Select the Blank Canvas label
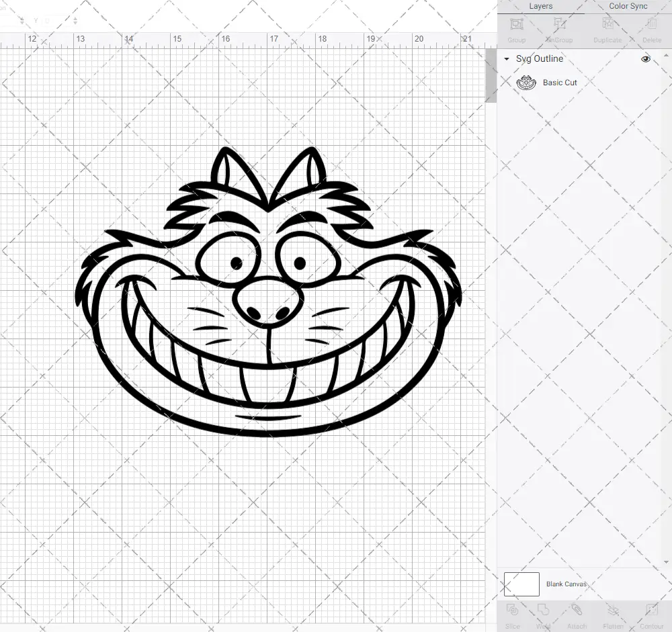The height and width of the screenshot is (632, 672). coord(566,584)
